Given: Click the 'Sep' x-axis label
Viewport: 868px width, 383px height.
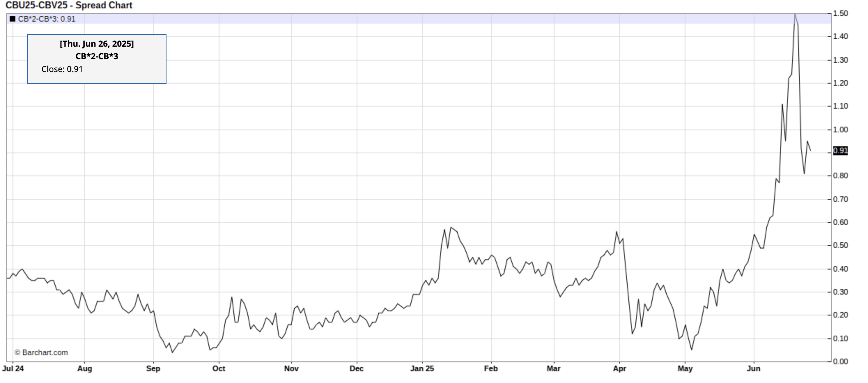Looking at the screenshot, I should coord(153,369).
